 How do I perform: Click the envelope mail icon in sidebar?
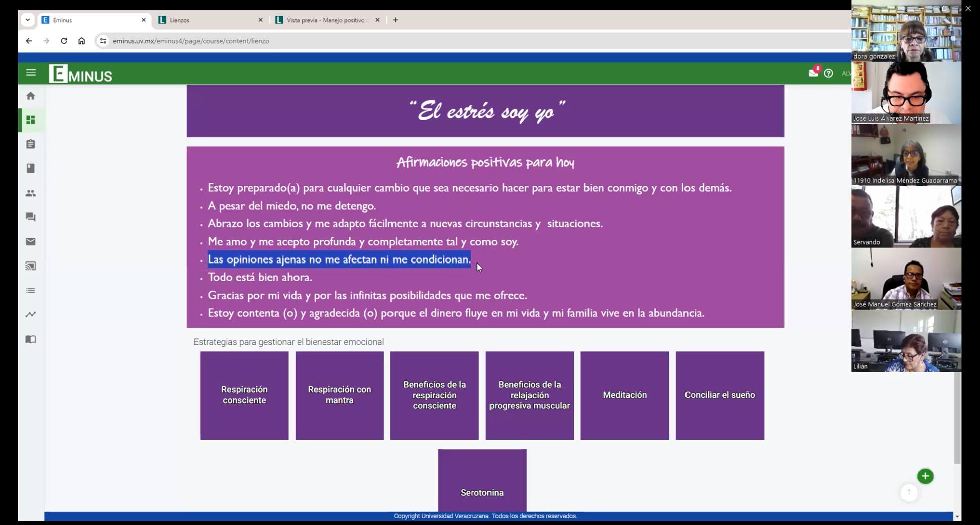click(x=31, y=242)
